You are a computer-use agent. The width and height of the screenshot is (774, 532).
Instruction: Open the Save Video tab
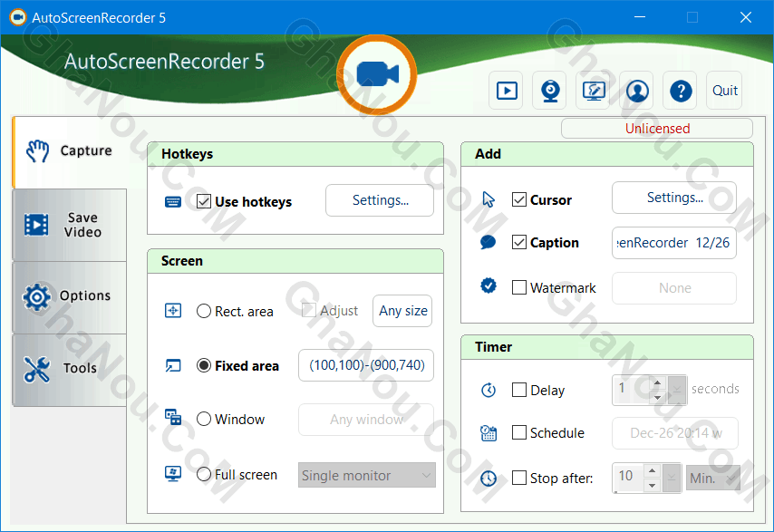70,225
